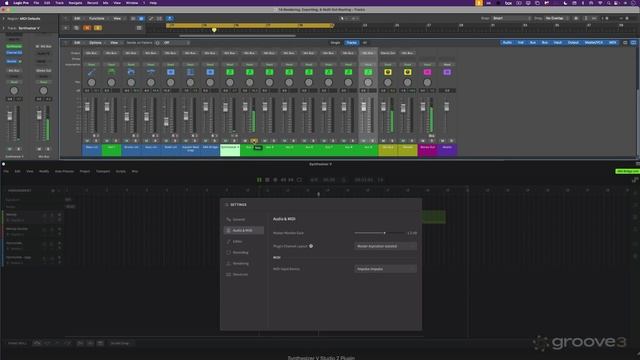Screen dimensions: 640x360
Task: Click the Synthesizer V stop button
Action: pyautogui.click(x=267, y=180)
